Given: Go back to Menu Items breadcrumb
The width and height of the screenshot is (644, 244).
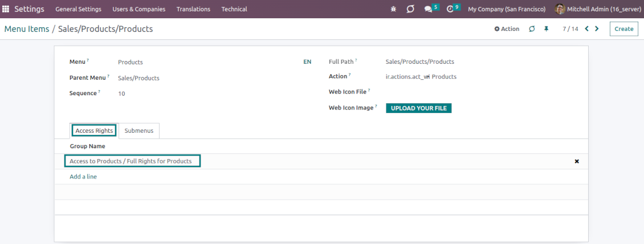Looking at the screenshot, I should [x=27, y=29].
